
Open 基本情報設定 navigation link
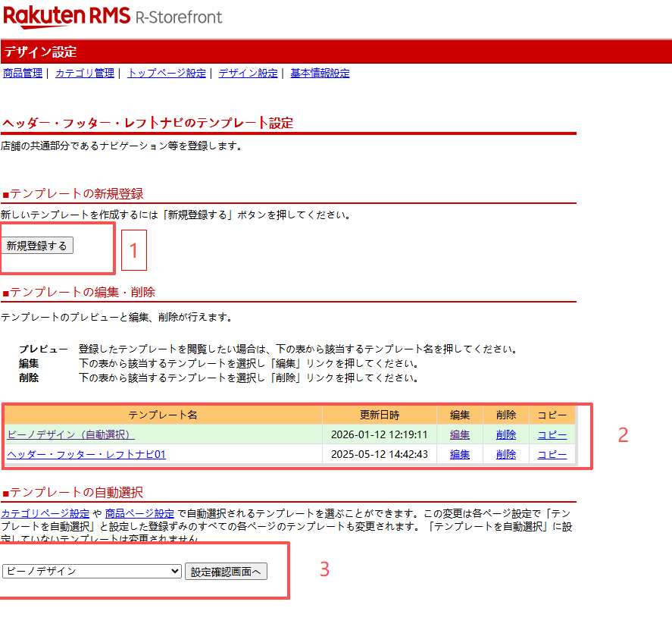(320, 74)
